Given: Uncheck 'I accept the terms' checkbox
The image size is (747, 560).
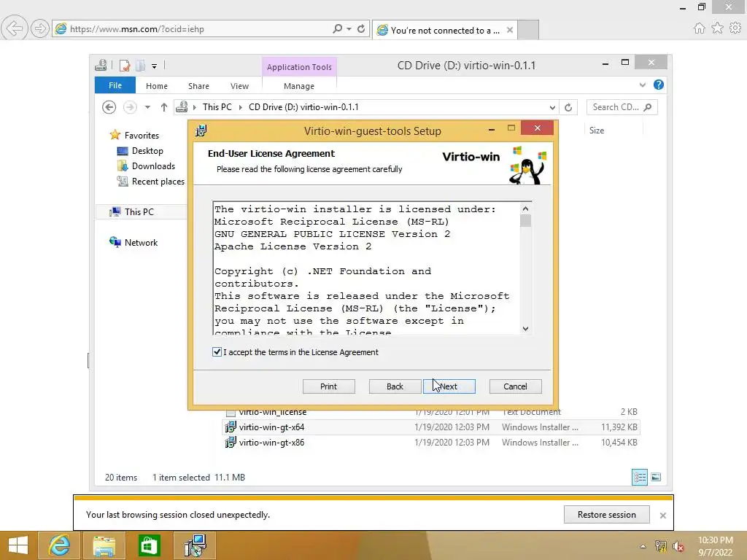Looking at the screenshot, I should (x=217, y=352).
